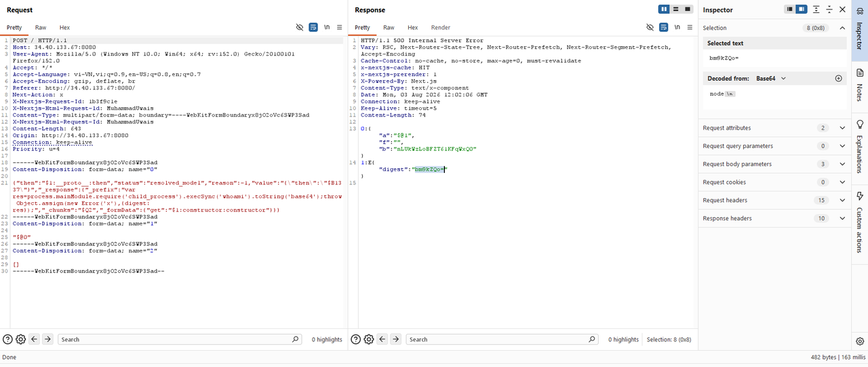The image size is (868, 367).
Task: Click help icon below Request panel
Action: [x=7, y=339]
